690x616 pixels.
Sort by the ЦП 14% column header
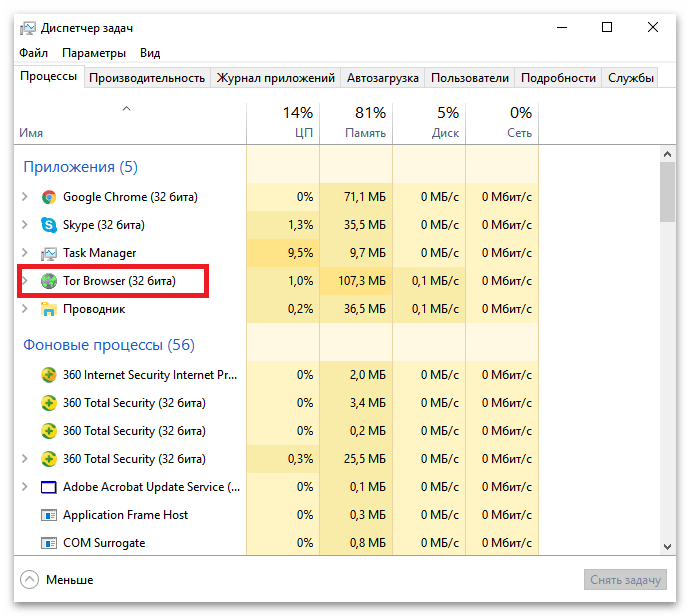[x=283, y=123]
